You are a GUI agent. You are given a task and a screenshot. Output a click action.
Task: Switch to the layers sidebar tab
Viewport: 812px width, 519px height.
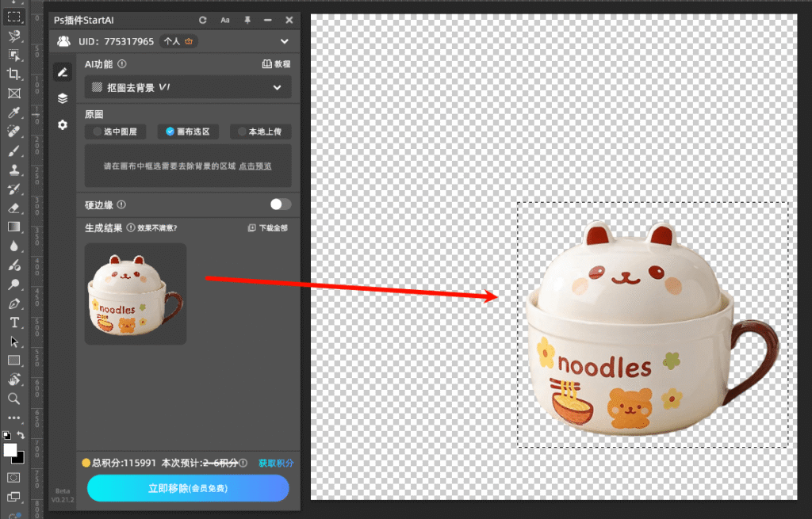point(63,98)
